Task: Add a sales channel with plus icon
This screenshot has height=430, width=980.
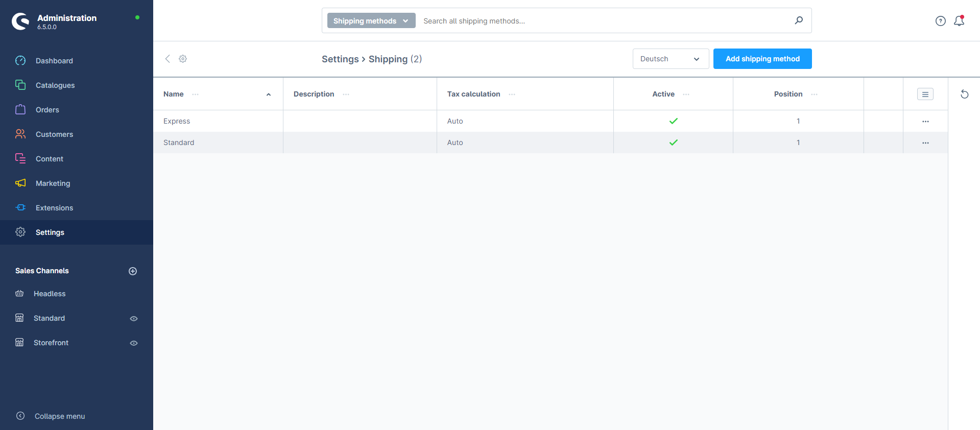Action: [x=133, y=271]
